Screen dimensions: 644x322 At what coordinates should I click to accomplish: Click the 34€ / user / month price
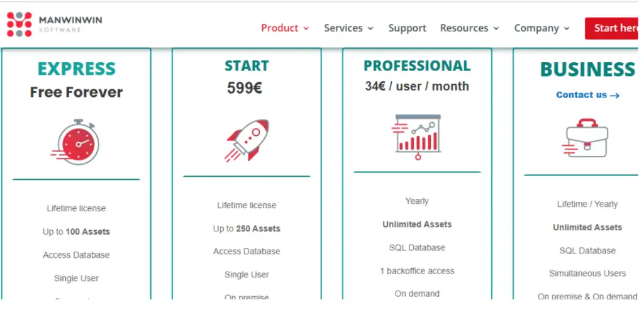point(417,86)
